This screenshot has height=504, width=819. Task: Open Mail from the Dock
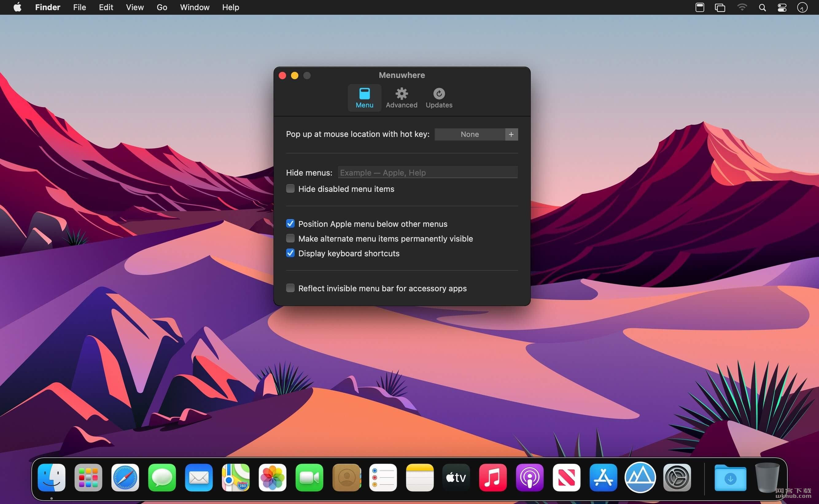[199, 477]
